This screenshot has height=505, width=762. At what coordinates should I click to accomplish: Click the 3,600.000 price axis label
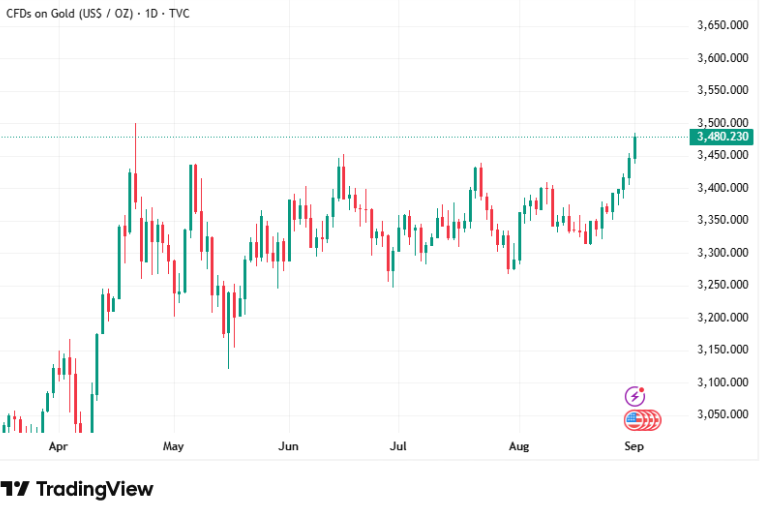pos(722,58)
